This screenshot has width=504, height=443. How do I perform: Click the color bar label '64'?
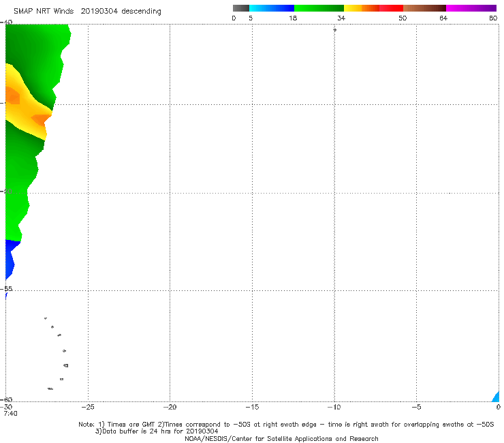coord(443,18)
